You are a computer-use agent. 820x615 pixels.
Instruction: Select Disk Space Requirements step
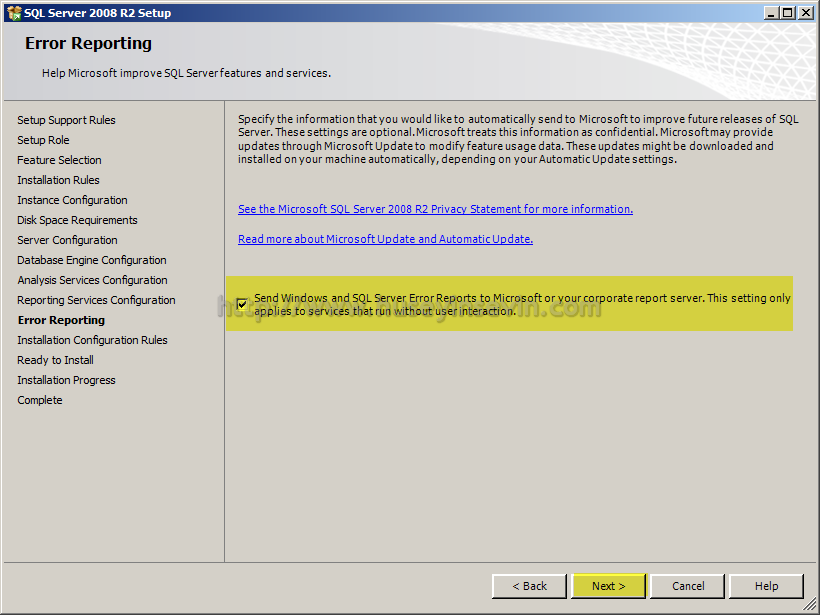click(77, 220)
